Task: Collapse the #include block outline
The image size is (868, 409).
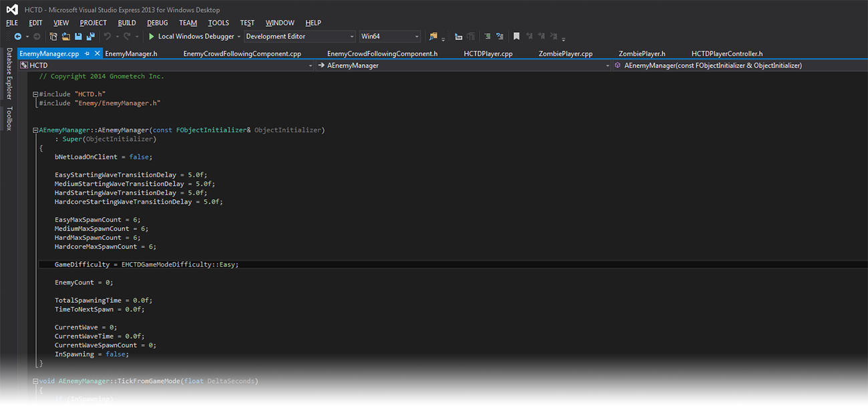Action: click(x=35, y=95)
